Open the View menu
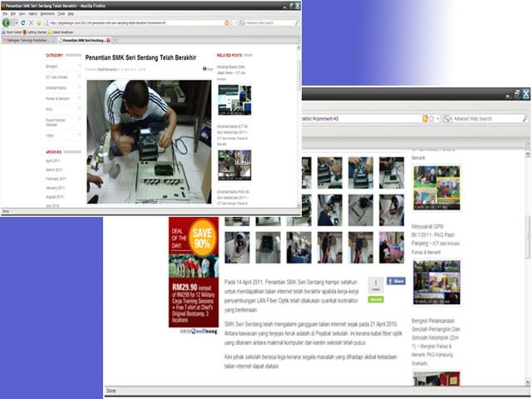The width and height of the screenshot is (532, 399). [x=22, y=14]
